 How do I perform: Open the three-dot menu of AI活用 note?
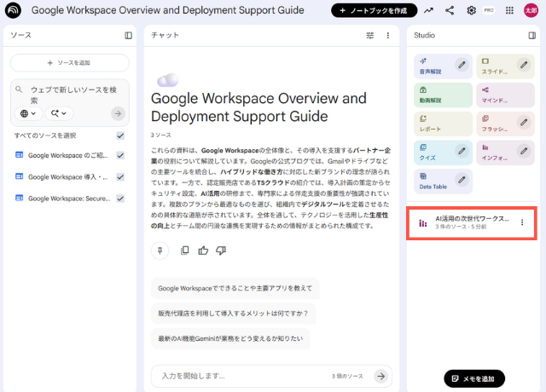tap(522, 222)
